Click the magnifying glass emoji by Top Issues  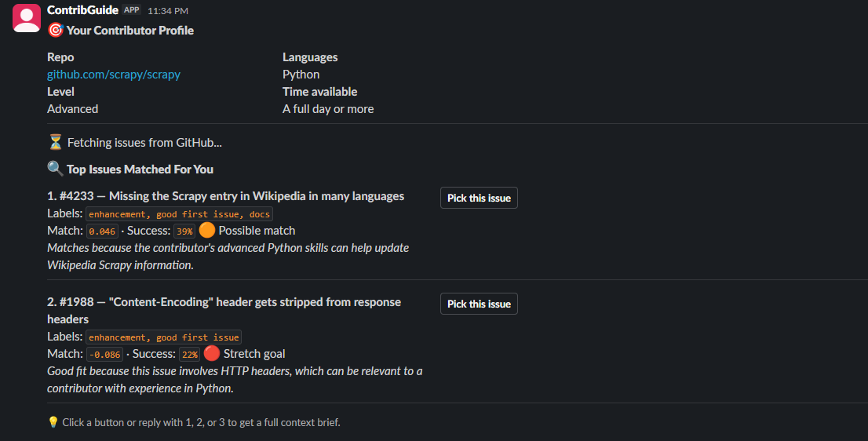click(56, 168)
